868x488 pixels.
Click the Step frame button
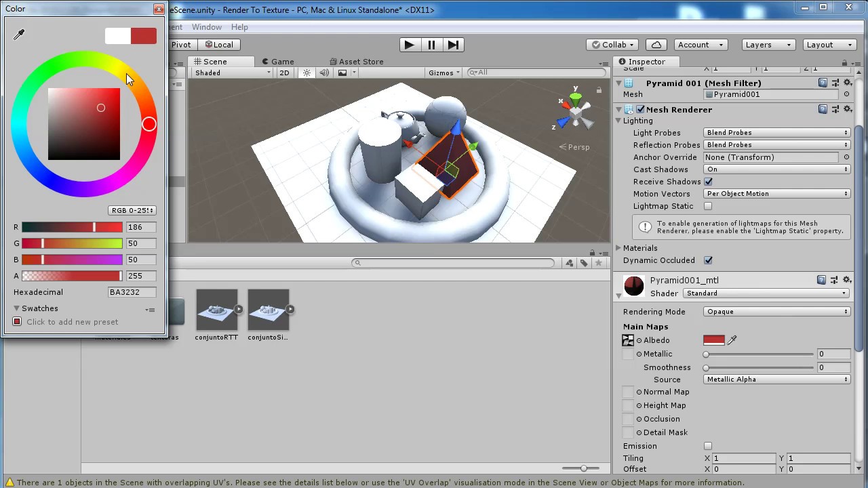454,45
